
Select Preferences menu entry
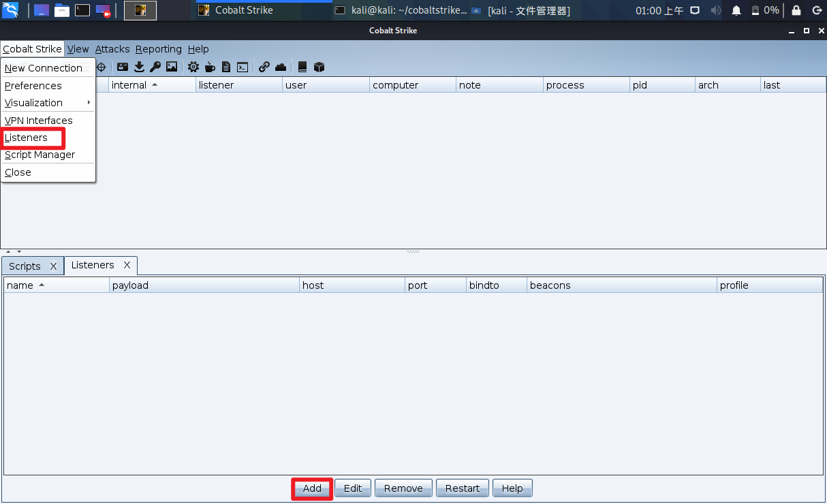48,86
